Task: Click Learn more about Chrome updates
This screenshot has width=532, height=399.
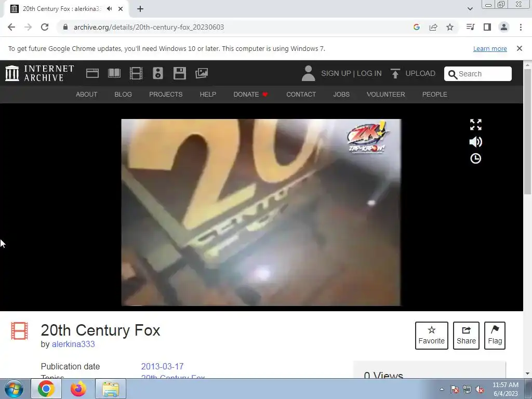Action: (490, 48)
